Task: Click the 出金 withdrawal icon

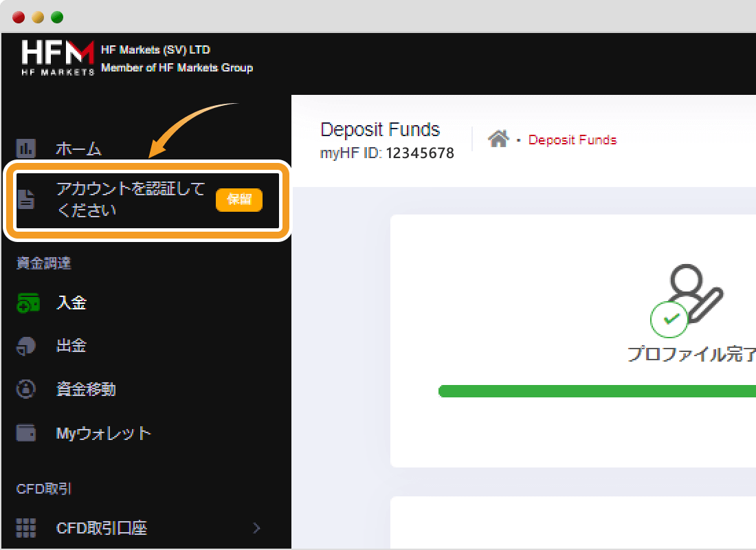Action: tap(26, 346)
